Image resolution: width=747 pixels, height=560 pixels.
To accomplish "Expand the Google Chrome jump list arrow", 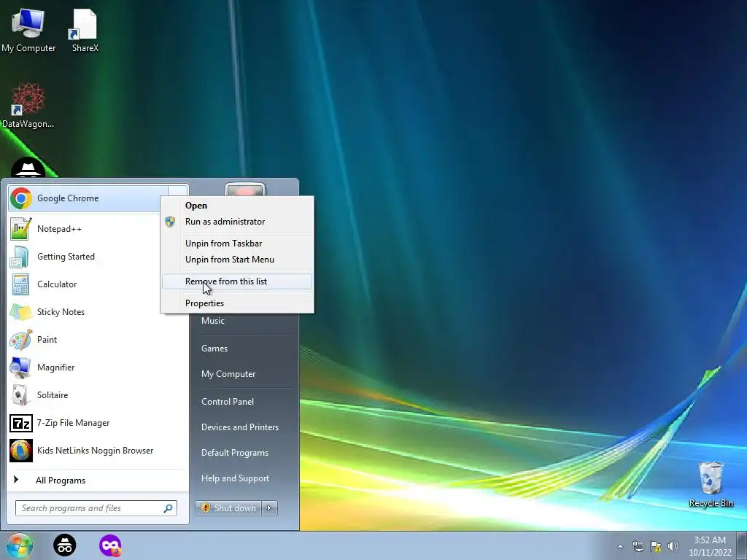I will [178, 192].
